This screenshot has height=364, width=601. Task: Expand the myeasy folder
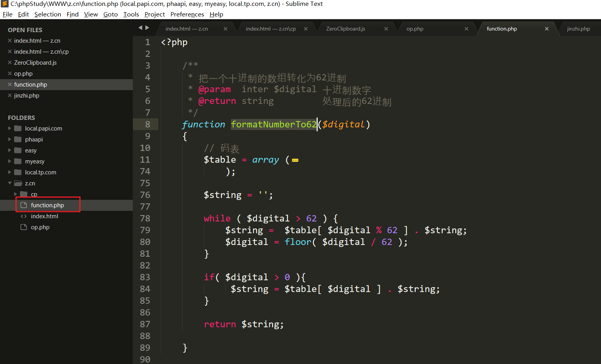10,161
